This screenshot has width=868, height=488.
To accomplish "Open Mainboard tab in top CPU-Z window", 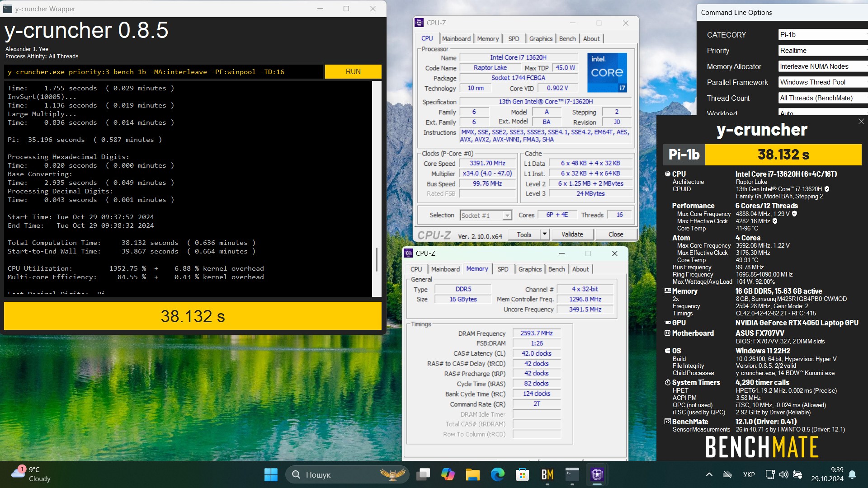I will [456, 39].
